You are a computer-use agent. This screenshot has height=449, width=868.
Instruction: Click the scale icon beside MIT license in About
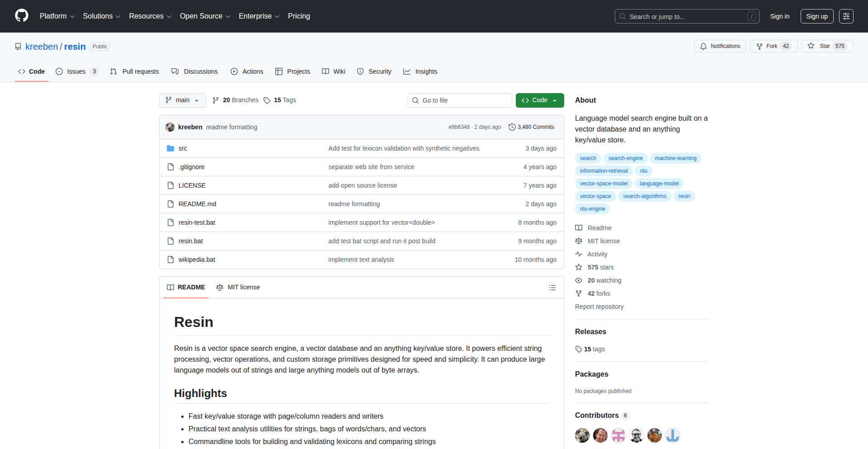point(579,241)
